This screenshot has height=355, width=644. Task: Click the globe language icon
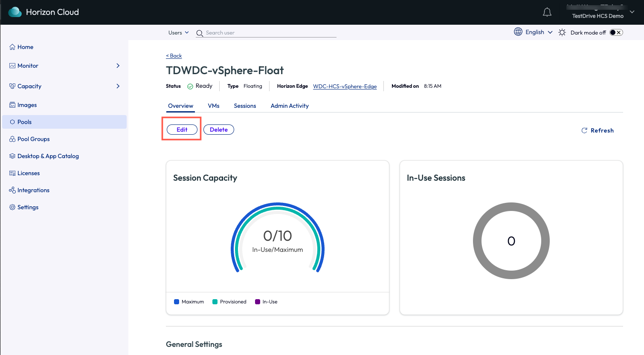518,32
